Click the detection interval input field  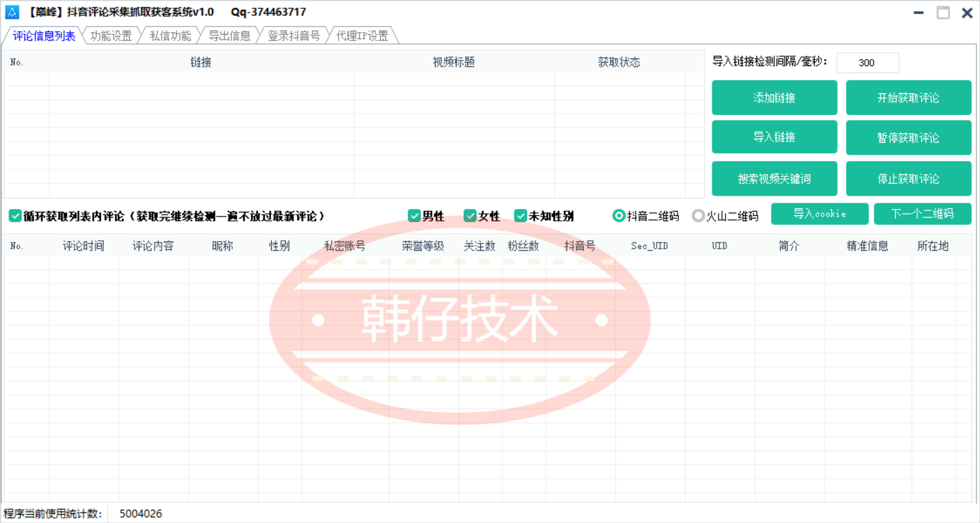(x=867, y=63)
